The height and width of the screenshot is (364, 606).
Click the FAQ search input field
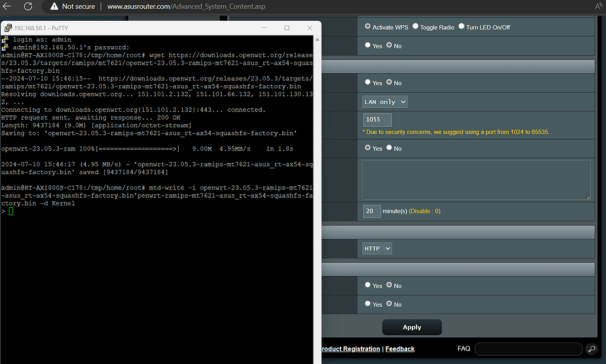pyautogui.click(x=528, y=349)
